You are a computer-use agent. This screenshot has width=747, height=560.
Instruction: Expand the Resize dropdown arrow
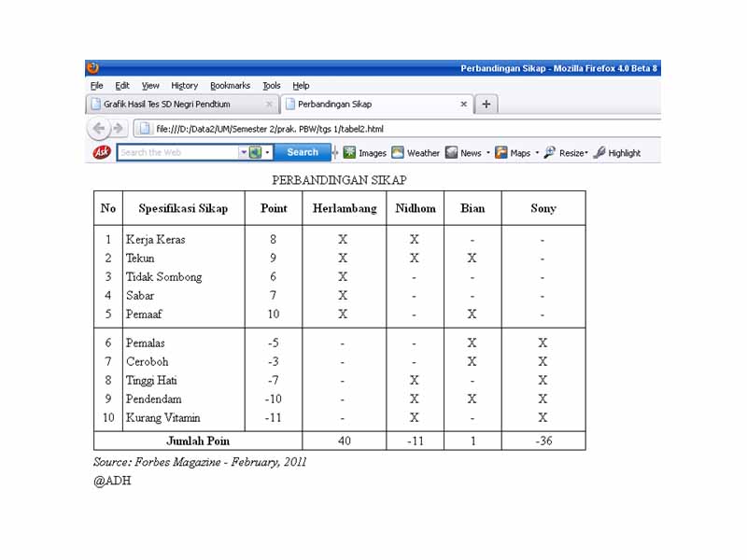pos(586,153)
